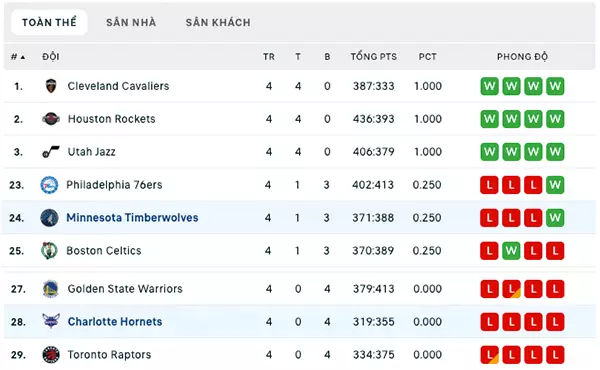Screen dimensions: 600x370
Task: Click Boston Celtics' green W form badge
Action: [511, 251]
